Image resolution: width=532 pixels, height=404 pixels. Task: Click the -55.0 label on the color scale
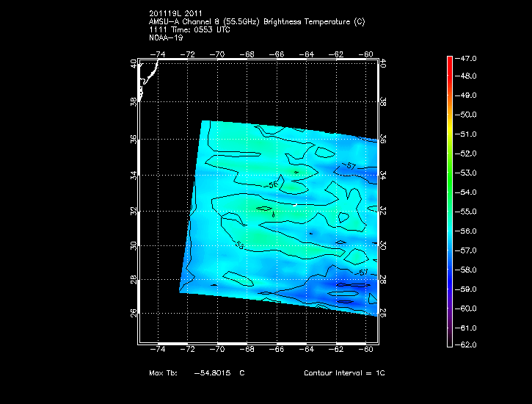[x=467, y=212]
